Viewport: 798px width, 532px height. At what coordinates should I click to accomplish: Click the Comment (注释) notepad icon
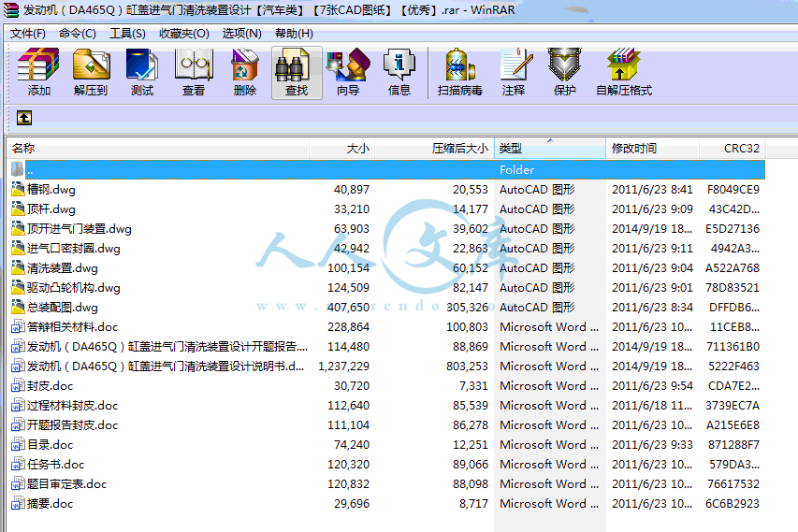pos(516,65)
